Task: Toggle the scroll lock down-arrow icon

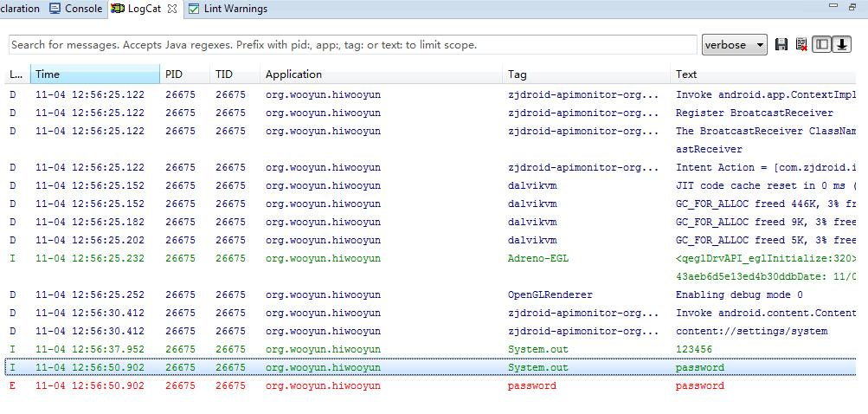Action: tap(841, 45)
